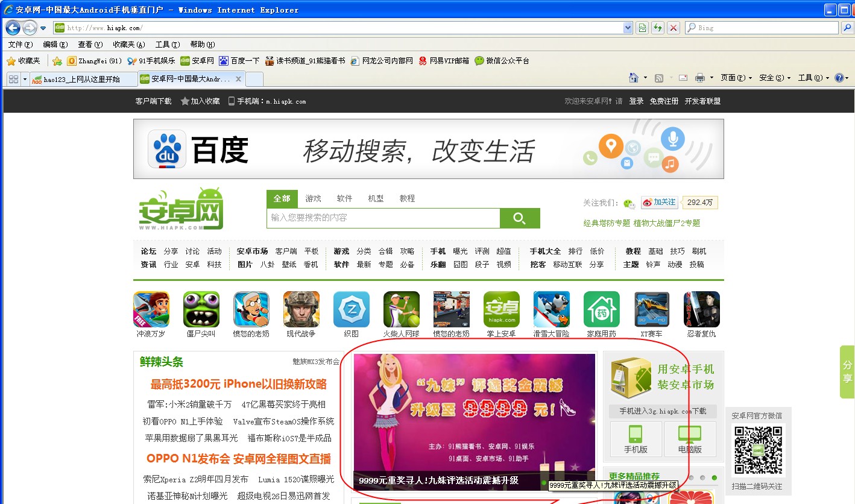The height and width of the screenshot is (504, 855).
Task: Click the 微信公众平台 favorites bar link
Action: point(502,61)
